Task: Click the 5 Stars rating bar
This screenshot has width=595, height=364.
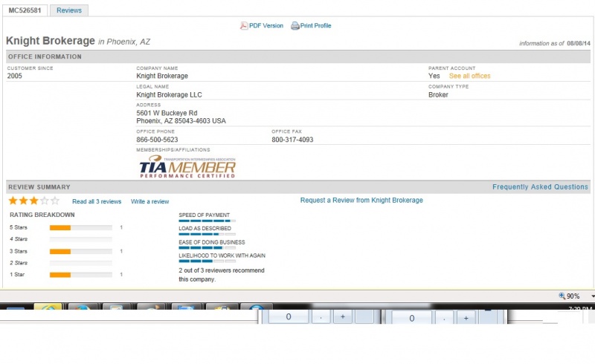Action: pyautogui.click(x=81, y=227)
